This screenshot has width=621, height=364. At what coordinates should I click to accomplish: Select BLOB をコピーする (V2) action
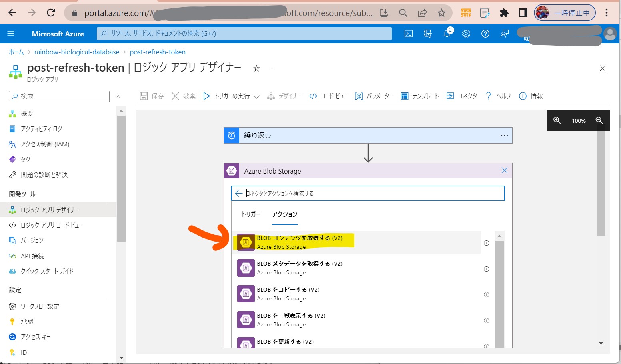pos(357,294)
